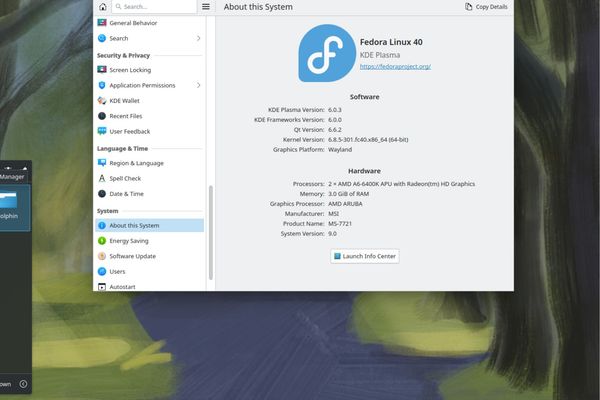Open Recent Files settings
This screenshot has height=400, width=600.
[x=149, y=116]
